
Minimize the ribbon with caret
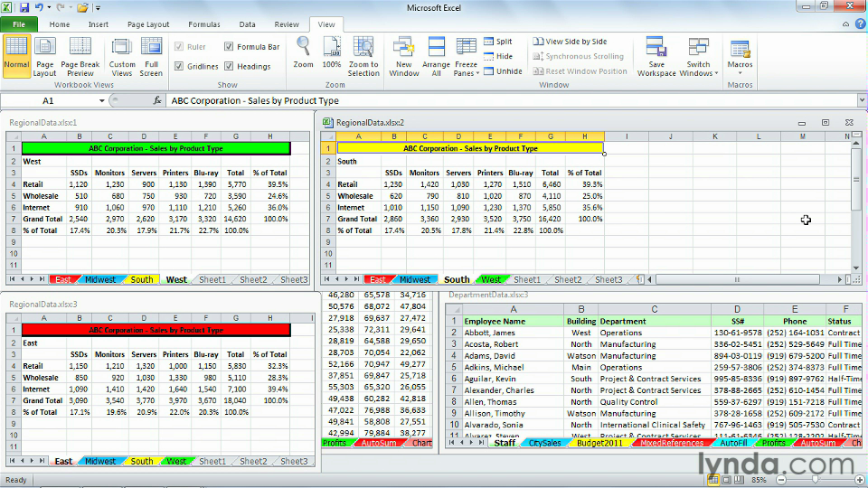click(846, 23)
